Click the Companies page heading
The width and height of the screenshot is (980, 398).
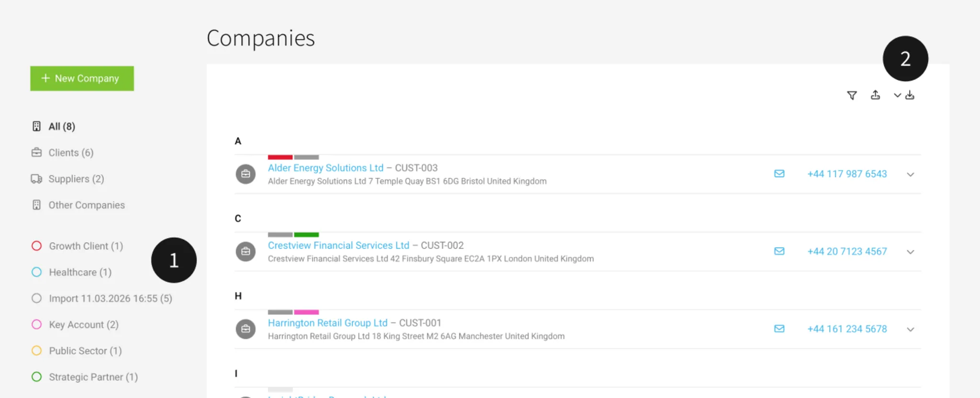[261, 38]
